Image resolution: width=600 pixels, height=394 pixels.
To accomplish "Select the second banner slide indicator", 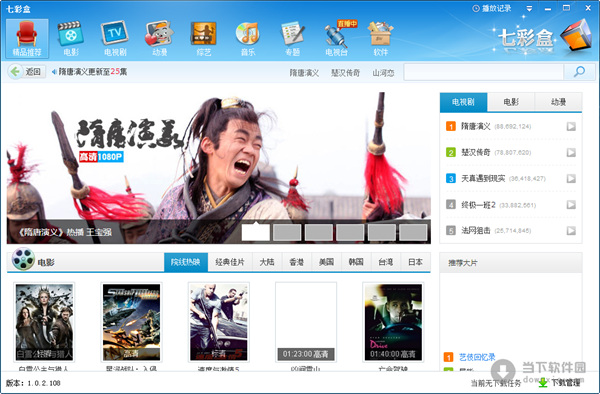I will pos(287,232).
